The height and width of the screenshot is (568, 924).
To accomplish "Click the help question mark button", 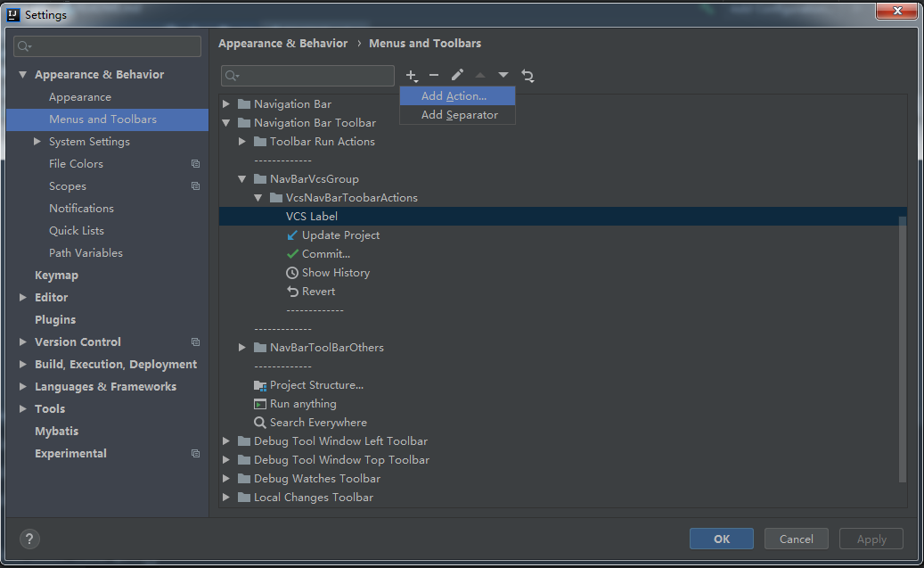I will 29,539.
